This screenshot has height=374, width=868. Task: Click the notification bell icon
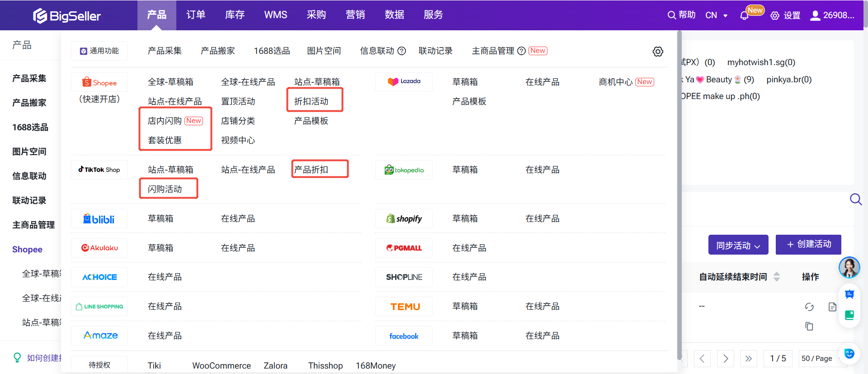click(x=744, y=16)
